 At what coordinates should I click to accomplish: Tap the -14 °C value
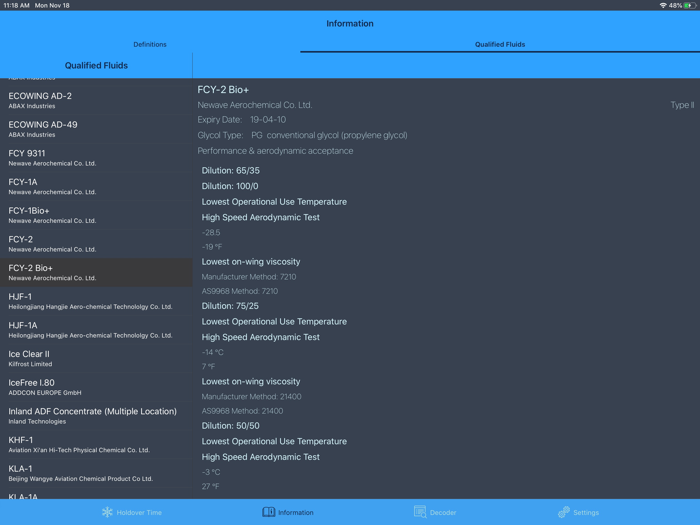pyautogui.click(x=212, y=352)
